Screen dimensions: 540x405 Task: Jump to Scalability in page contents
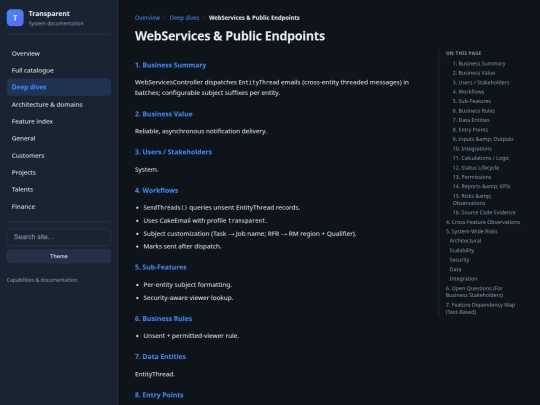click(x=462, y=250)
